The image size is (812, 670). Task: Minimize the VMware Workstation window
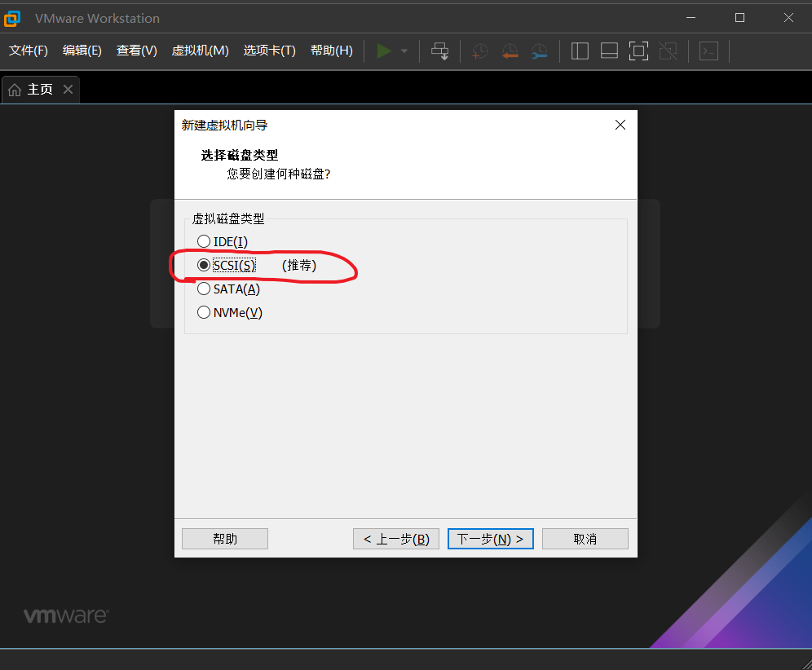tap(691, 18)
